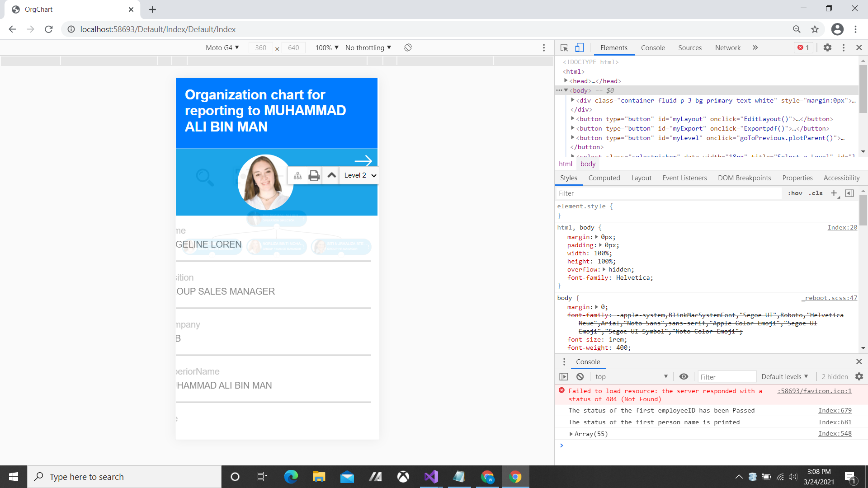Open the DOM Breakpoints tab
868x488 pixels.
coord(744,178)
